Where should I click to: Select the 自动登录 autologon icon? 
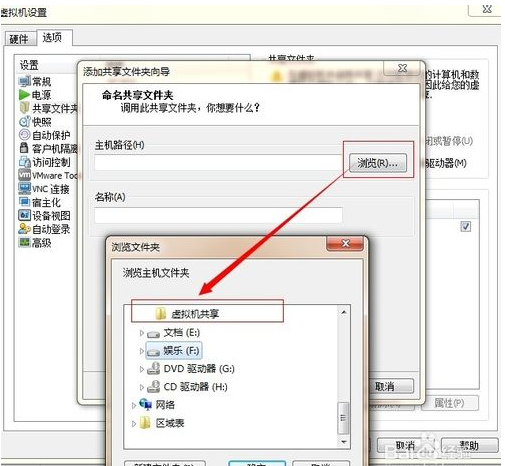coord(25,229)
